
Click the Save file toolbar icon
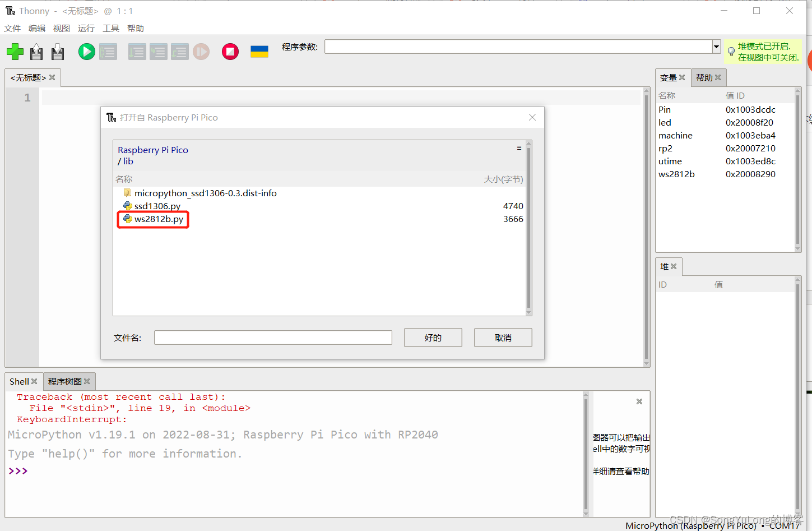[58, 52]
